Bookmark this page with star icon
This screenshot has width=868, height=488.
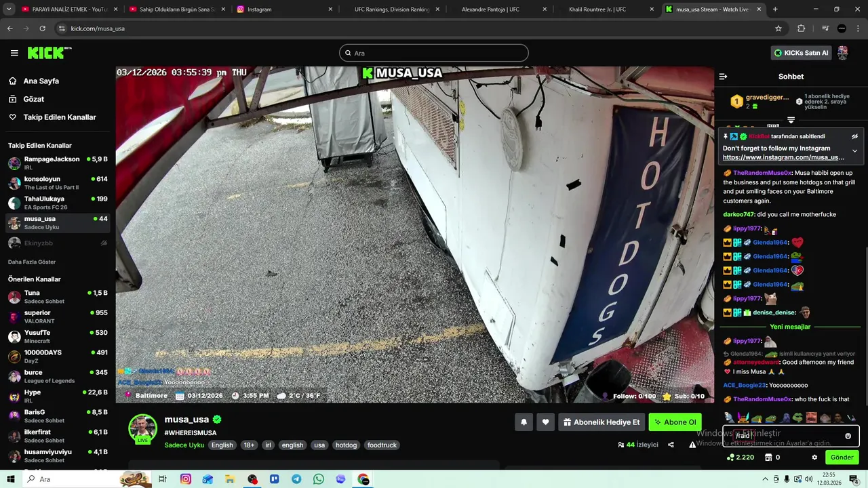pos(778,28)
